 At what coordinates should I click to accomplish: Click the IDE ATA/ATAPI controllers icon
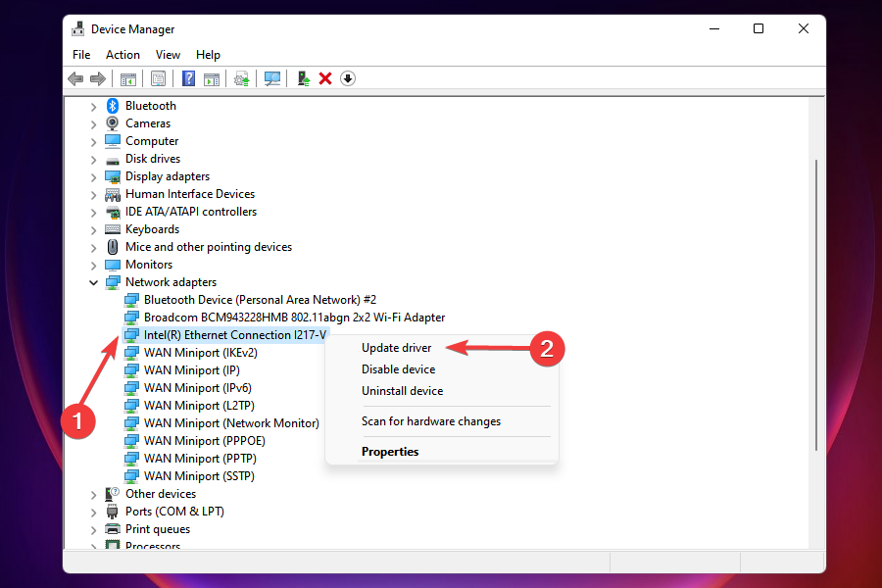(113, 212)
